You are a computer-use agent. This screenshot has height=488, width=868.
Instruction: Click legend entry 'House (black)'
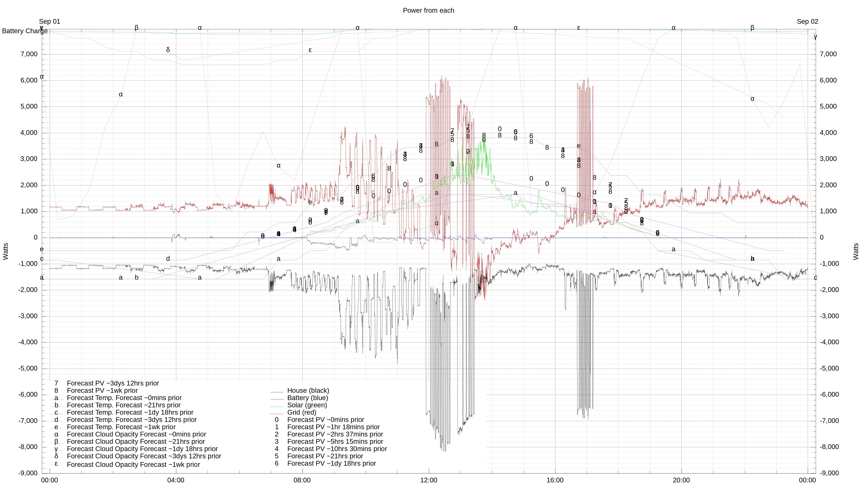click(x=308, y=390)
